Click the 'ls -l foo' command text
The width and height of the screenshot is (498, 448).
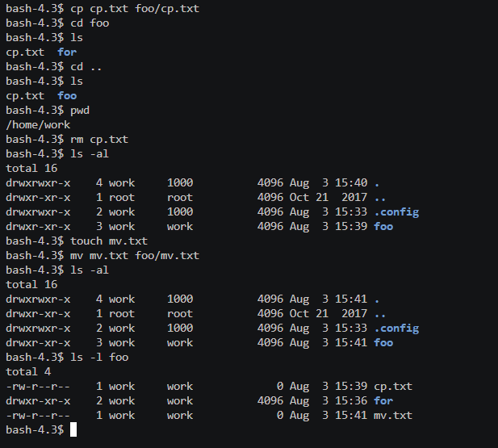[99, 358]
